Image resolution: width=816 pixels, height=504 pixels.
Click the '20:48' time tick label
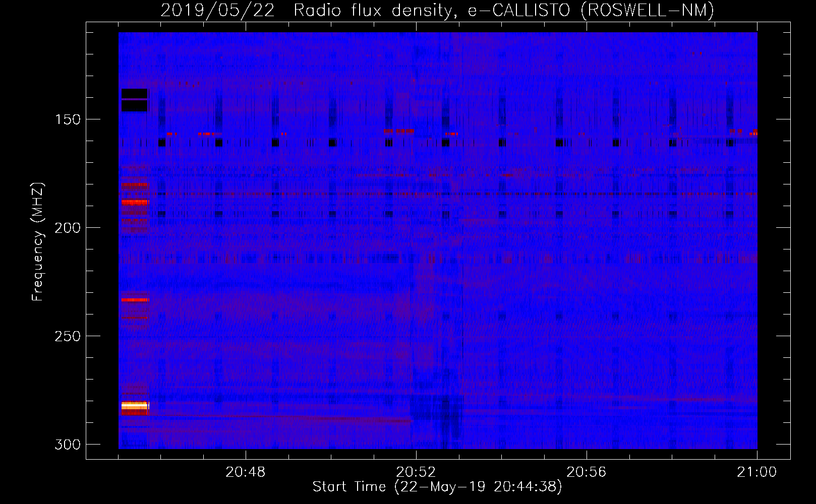click(246, 472)
